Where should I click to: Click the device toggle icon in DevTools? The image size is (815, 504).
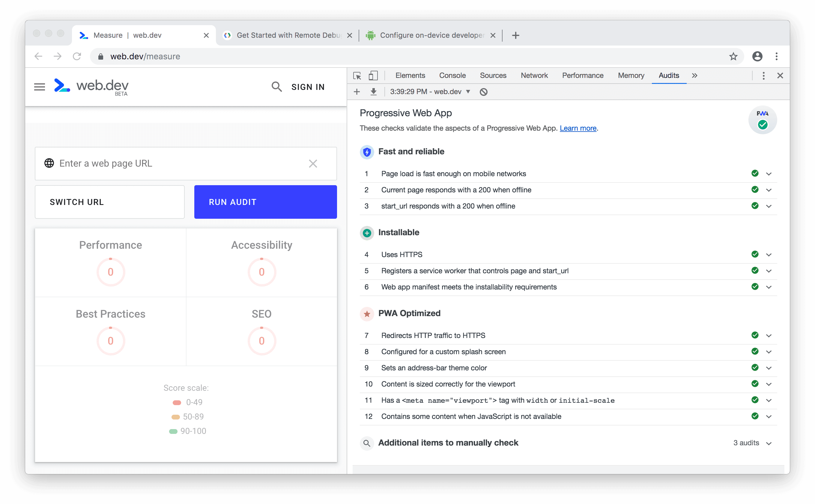[373, 76]
